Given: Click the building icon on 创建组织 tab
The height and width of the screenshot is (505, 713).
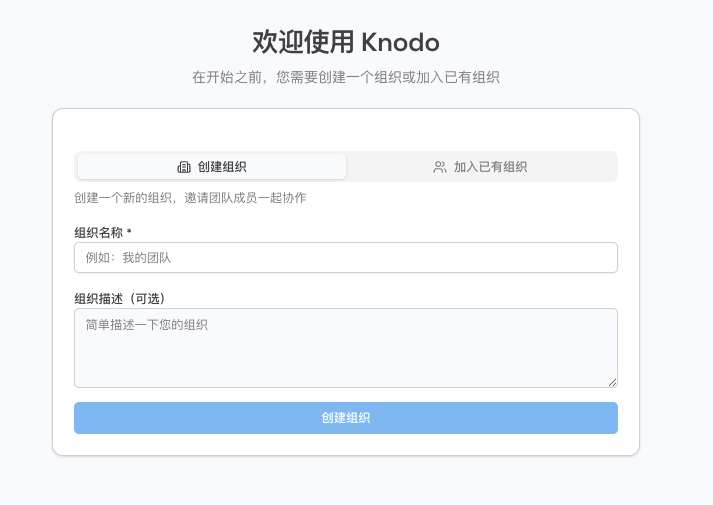Looking at the screenshot, I should pos(184,167).
